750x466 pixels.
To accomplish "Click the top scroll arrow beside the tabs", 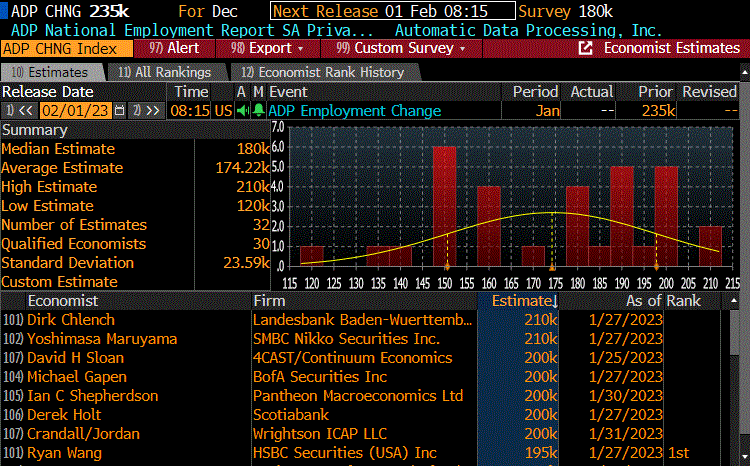I will (745, 72).
